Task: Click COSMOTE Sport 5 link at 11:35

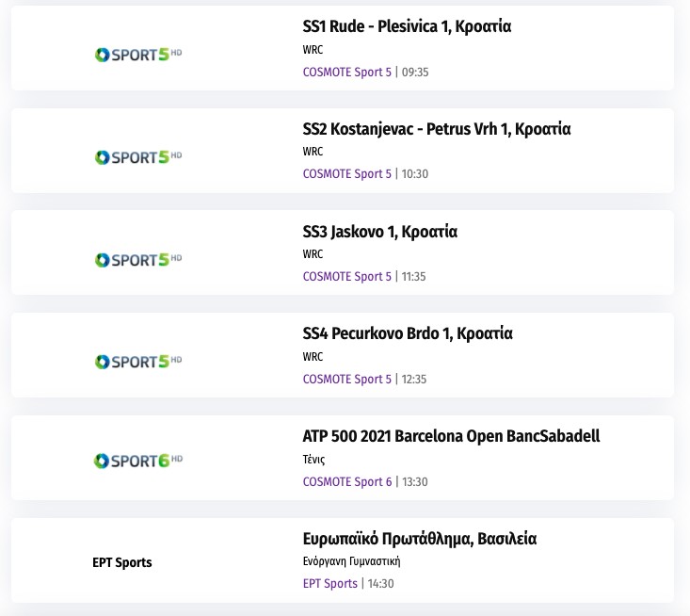Action: (x=346, y=277)
